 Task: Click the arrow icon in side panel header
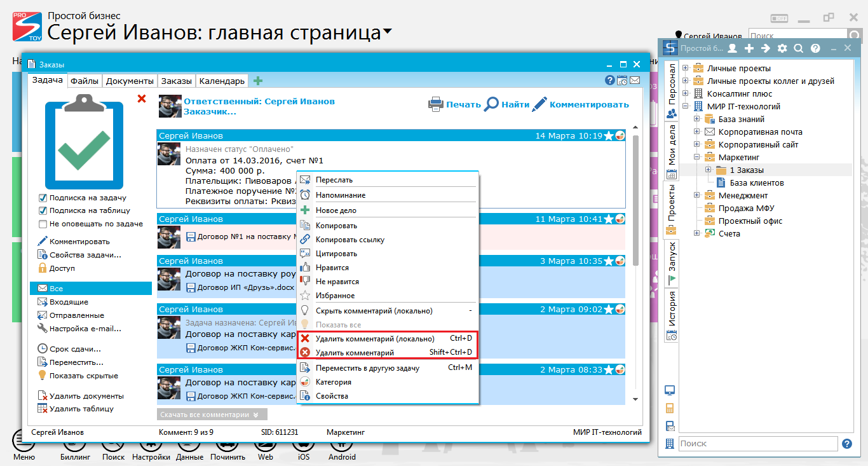(766, 48)
